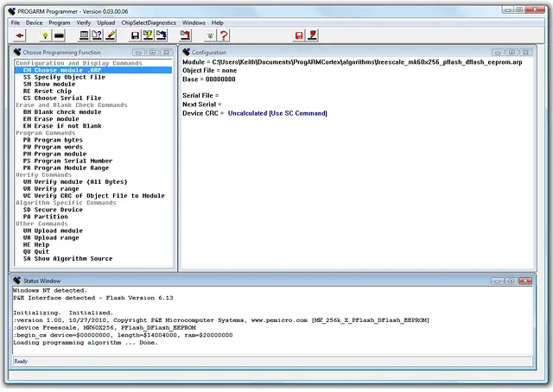Click the document with question mark icon
The image size is (553, 392).
pyautogui.click(x=97, y=35)
